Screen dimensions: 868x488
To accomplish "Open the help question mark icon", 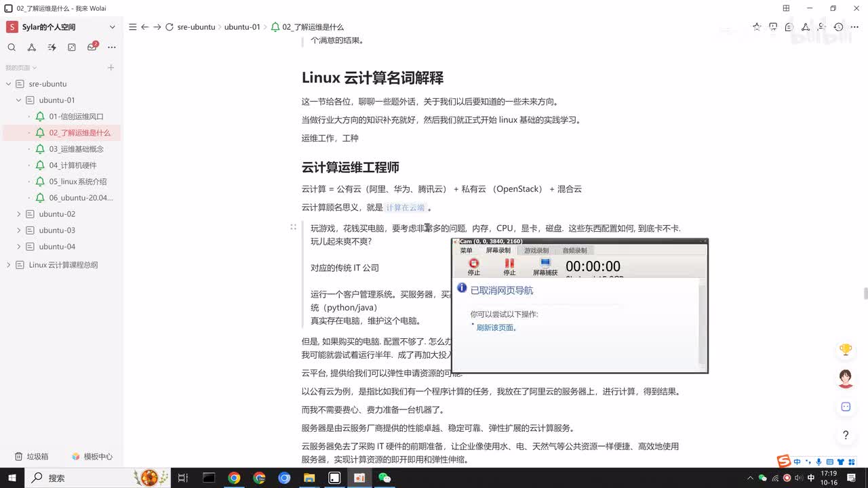I will pyautogui.click(x=846, y=435).
